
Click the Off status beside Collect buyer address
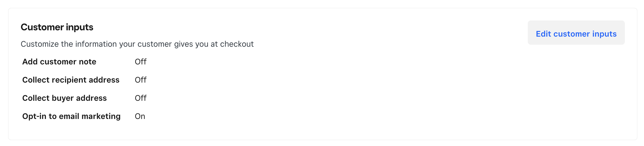(140, 98)
